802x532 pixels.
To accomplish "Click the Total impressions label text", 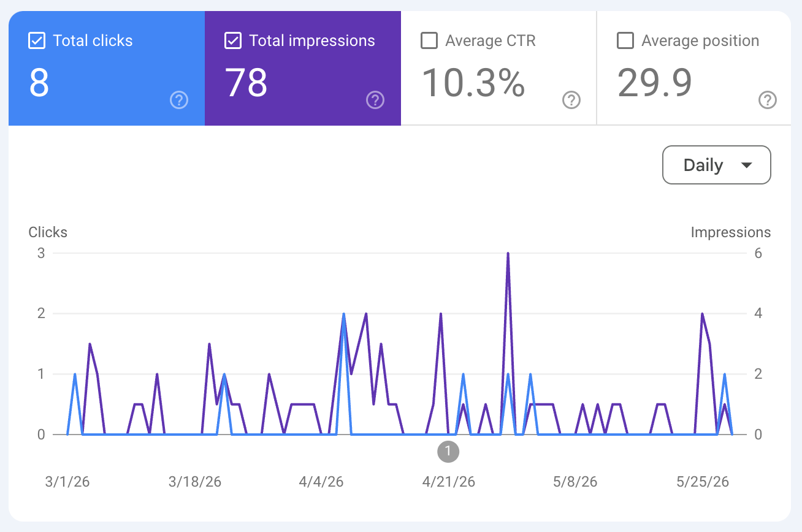I will tap(312, 41).
